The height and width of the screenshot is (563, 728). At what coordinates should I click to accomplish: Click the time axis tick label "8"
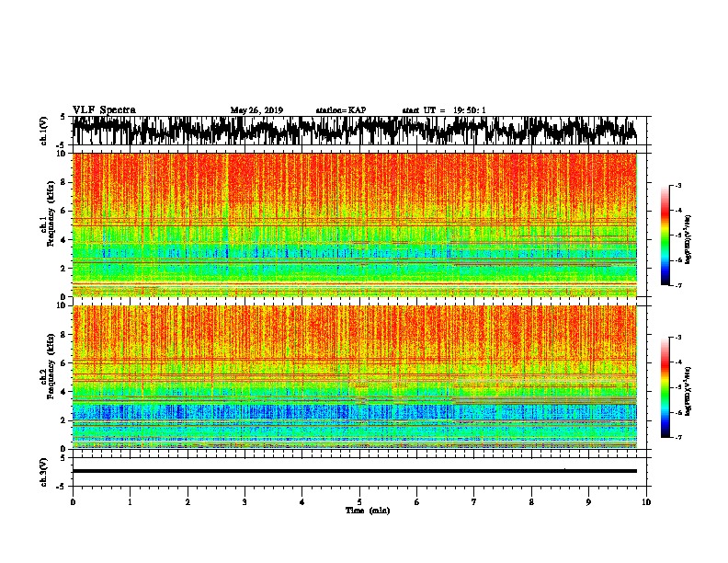tap(531, 502)
